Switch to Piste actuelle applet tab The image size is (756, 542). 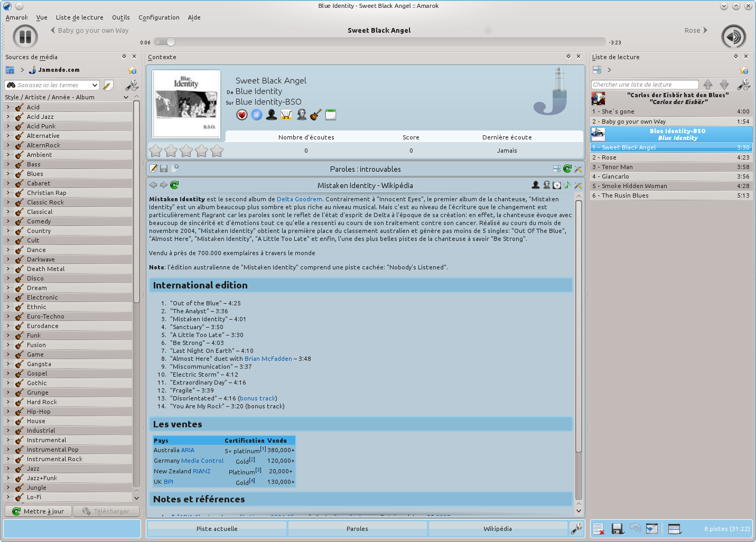217,529
